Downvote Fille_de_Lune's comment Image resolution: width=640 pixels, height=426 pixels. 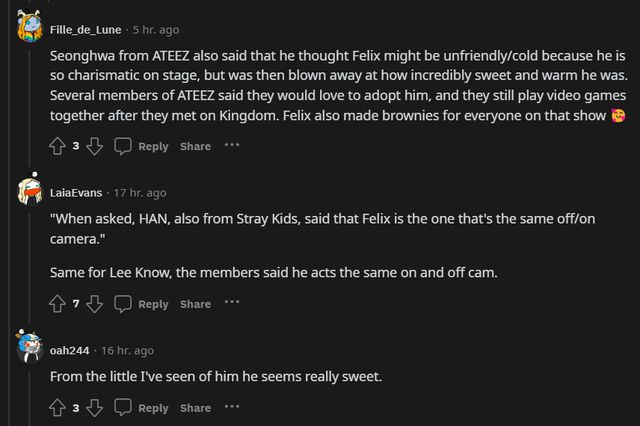pos(94,146)
